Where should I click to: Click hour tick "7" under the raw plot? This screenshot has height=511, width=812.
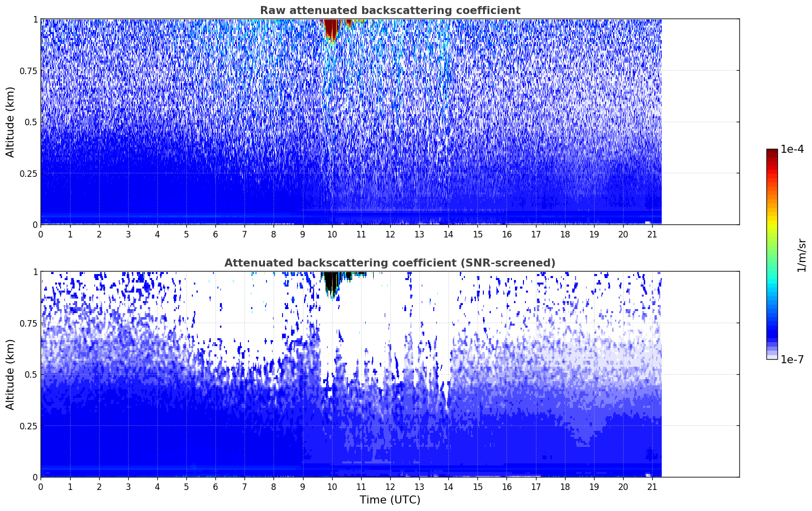[x=244, y=234]
